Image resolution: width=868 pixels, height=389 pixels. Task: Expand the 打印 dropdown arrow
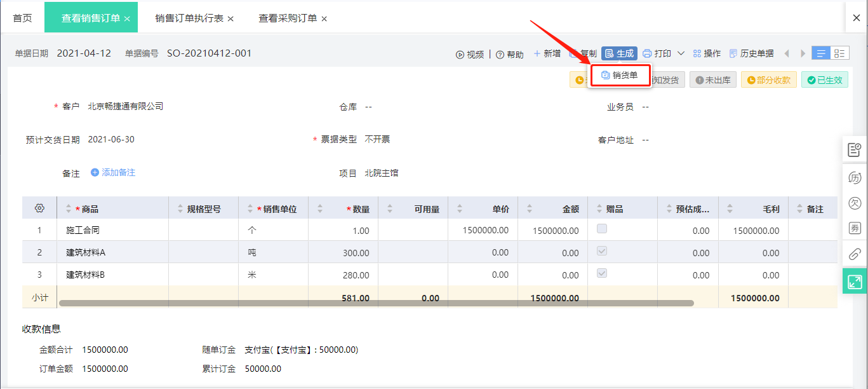coord(681,53)
